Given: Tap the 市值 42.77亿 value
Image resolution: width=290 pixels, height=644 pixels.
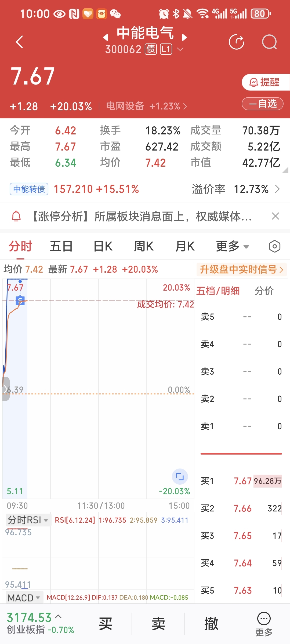Looking at the screenshot, I should coord(261,163).
